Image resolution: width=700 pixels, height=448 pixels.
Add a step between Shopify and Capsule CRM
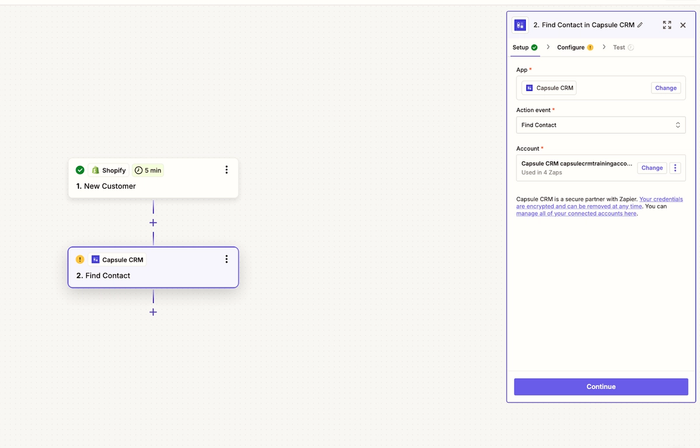153,223
